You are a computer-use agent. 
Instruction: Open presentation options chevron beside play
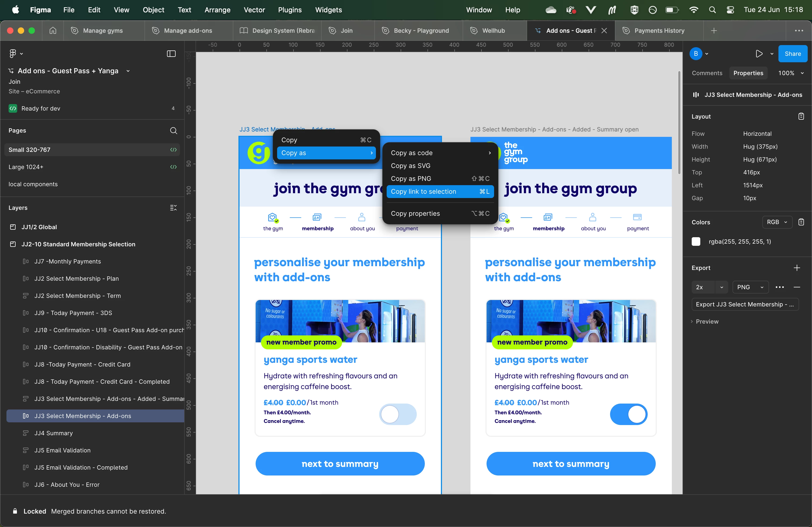(772, 54)
